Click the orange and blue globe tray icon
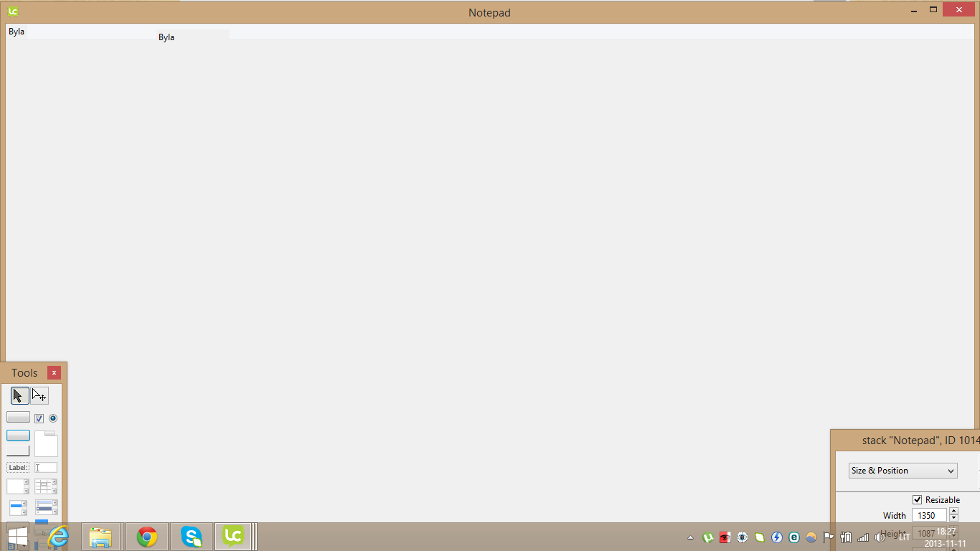The height and width of the screenshot is (551, 980). tap(811, 537)
